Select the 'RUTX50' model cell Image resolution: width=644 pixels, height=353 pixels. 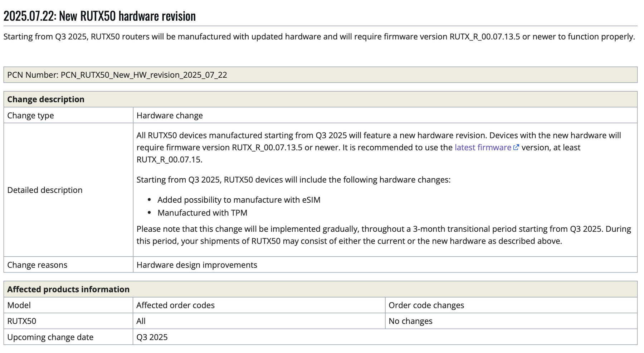coord(68,321)
